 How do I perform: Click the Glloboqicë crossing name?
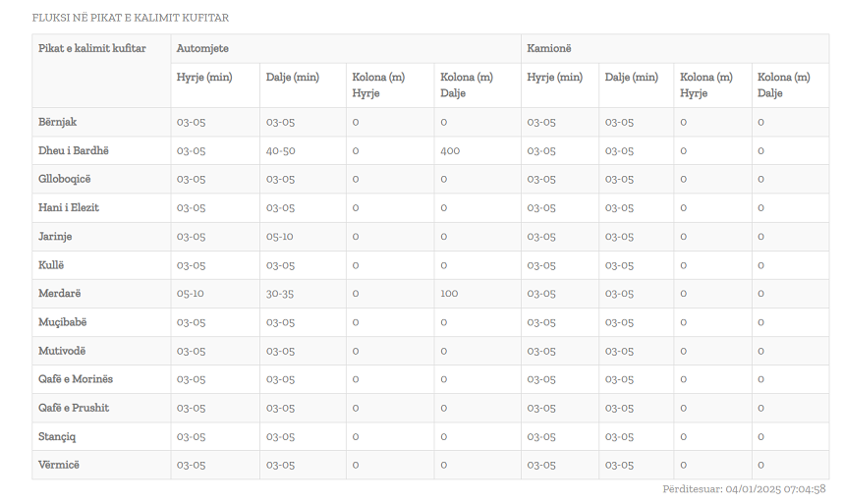(x=65, y=179)
